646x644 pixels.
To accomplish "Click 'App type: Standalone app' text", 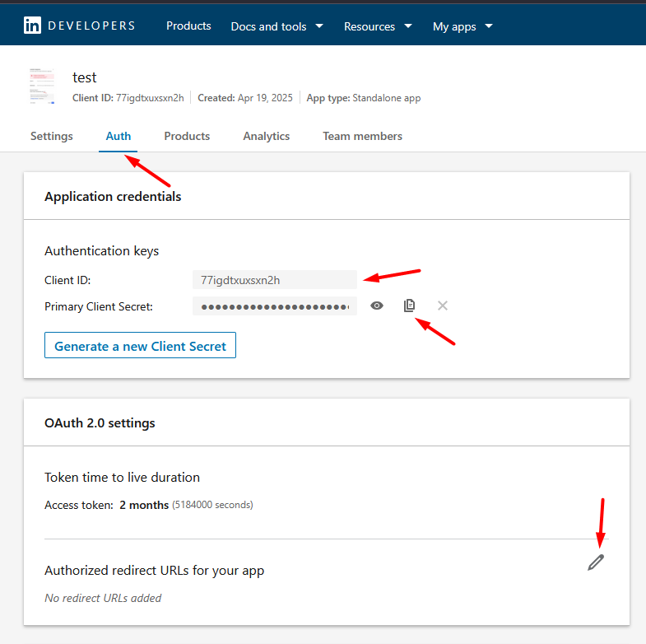I will [364, 98].
